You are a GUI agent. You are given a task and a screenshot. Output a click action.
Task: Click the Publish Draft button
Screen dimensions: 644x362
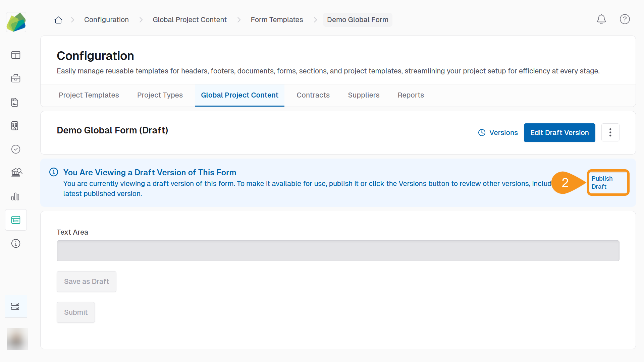(607, 183)
